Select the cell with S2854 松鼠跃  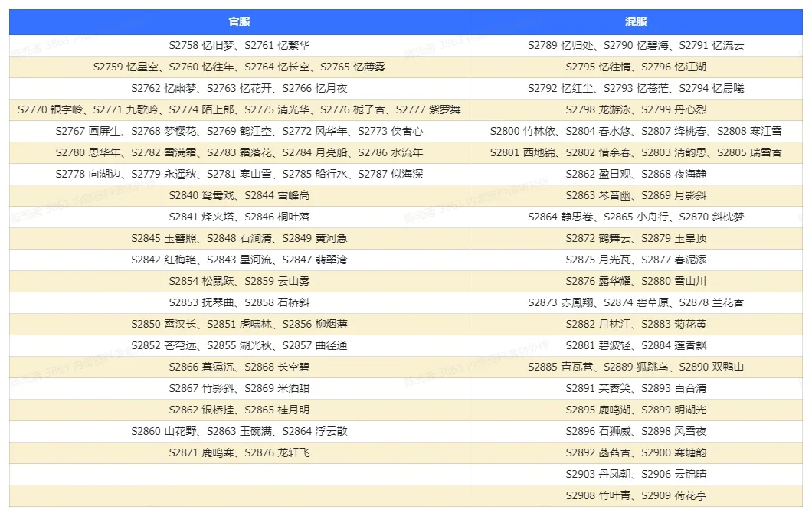coord(239,282)
